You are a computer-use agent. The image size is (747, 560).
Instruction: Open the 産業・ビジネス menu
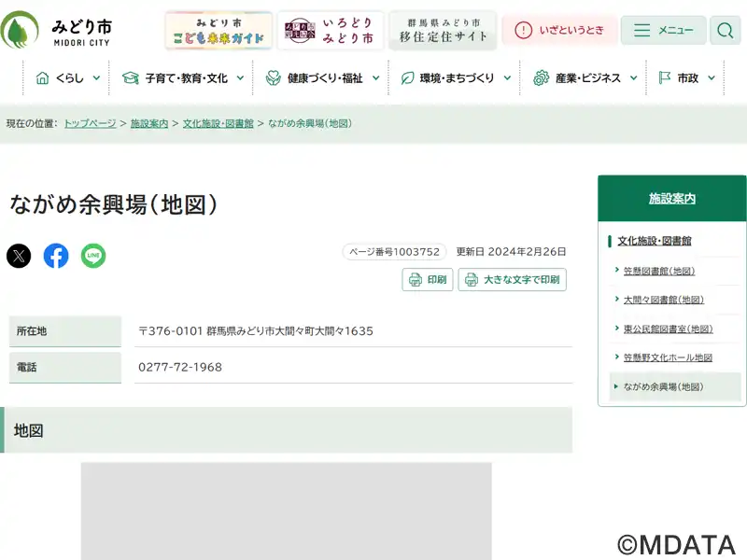pos(583,78)
